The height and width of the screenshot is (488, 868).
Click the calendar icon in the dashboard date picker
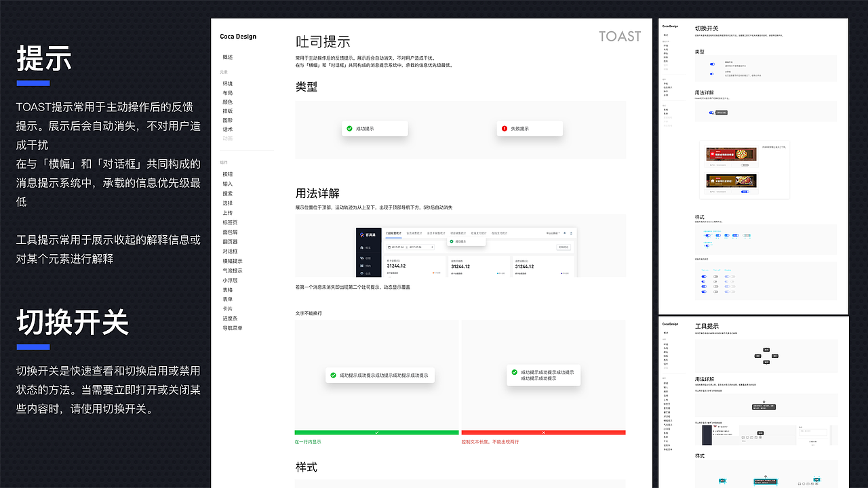click(389, 247)
